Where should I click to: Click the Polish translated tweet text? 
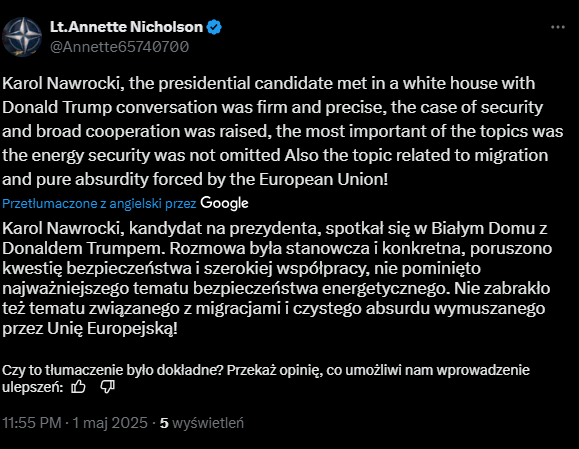[x=277, y=278]
